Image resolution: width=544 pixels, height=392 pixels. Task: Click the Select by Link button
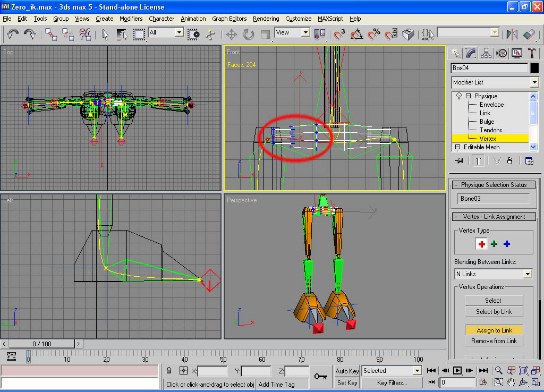pyautogui.click(x=494, y=312)
